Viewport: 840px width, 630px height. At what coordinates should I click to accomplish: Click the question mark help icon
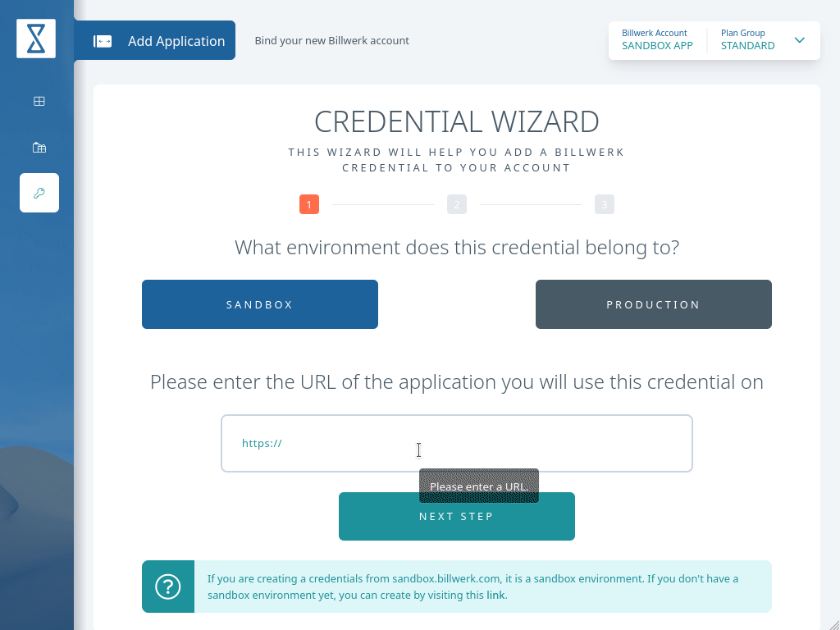click(x=167, y=587)
